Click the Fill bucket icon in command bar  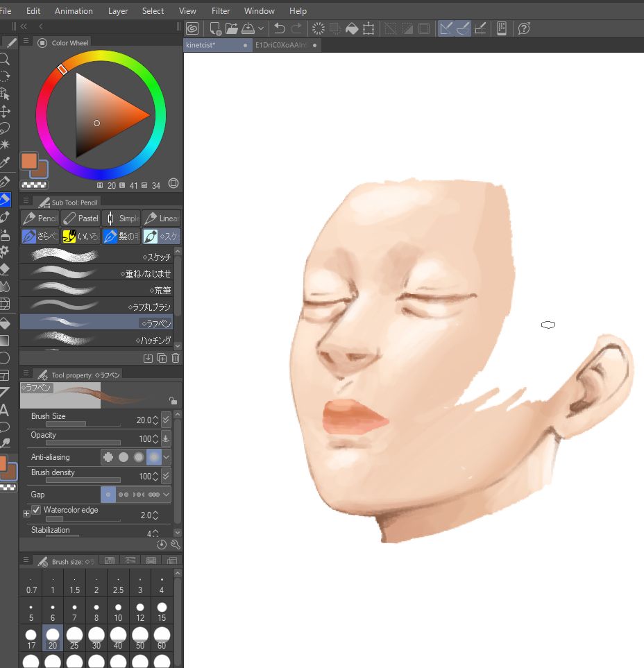(352, 28)
